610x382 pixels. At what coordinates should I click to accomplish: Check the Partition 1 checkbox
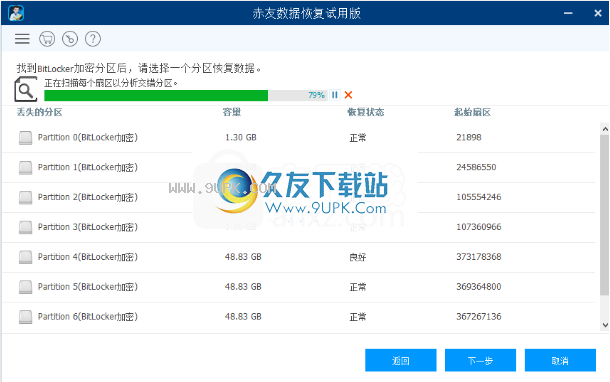26,168
